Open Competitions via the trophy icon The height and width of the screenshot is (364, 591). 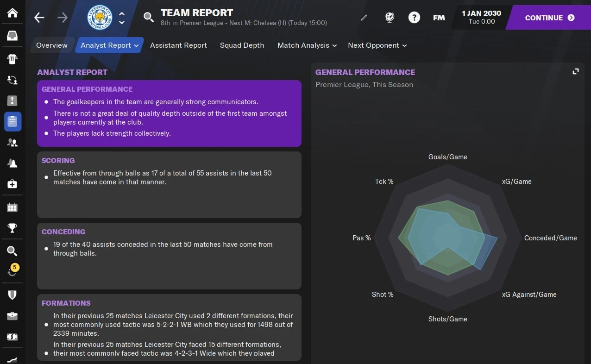[13, 228]
